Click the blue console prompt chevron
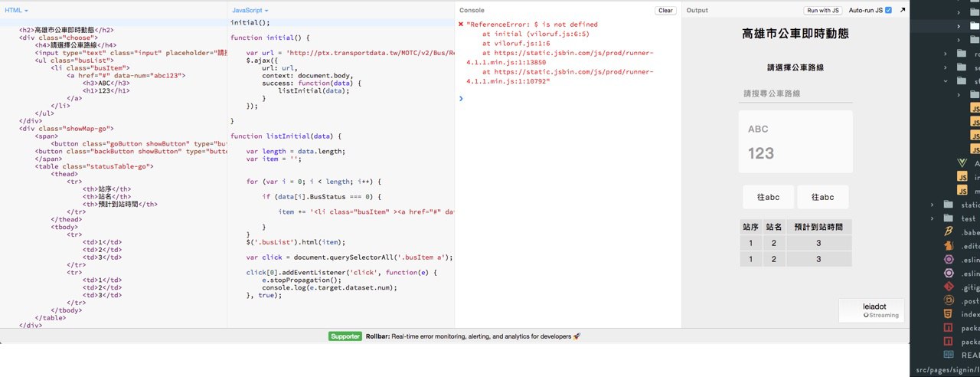 coord(460,99)
